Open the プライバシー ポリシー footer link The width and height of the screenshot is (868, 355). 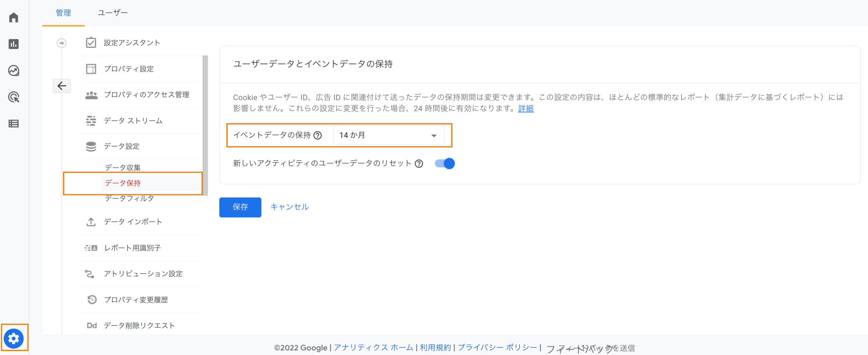tap(498, 348)
